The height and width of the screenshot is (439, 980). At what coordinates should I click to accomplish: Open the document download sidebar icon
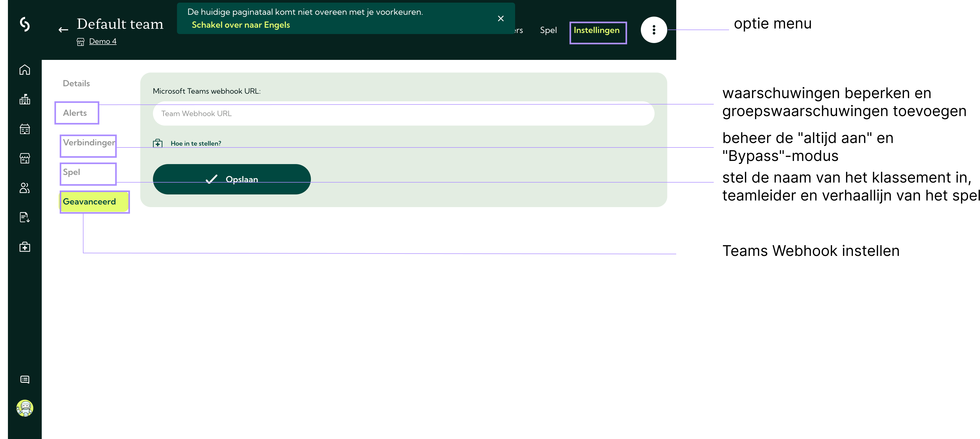pos(25,217)
